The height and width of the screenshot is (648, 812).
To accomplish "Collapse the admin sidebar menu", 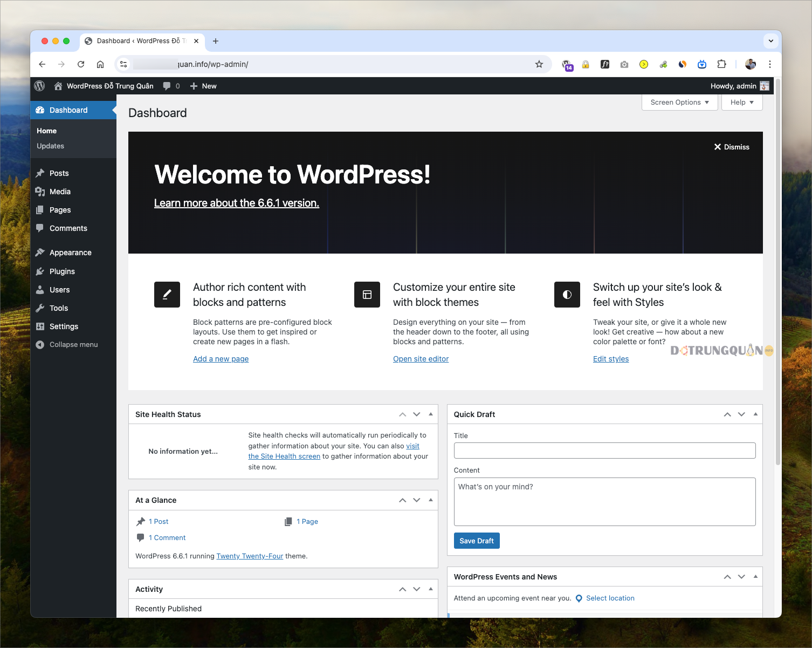I will point(73,345).
